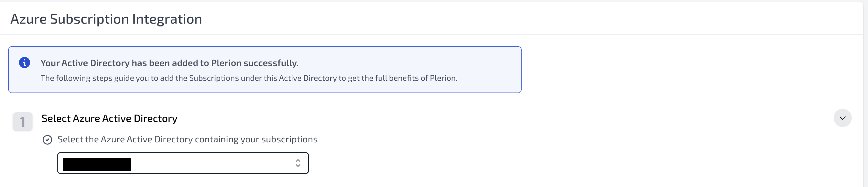Click the banner text about following steps

click(x=249, y=78)
